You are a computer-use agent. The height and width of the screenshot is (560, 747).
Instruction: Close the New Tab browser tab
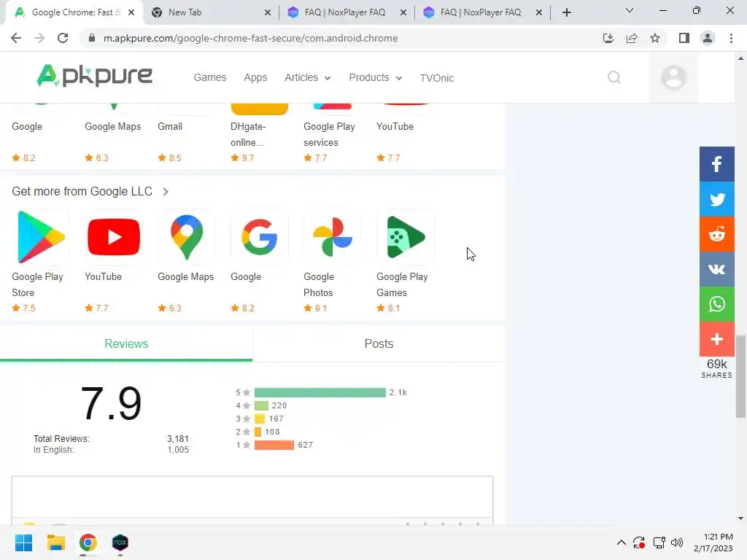(x=268, y=12)
